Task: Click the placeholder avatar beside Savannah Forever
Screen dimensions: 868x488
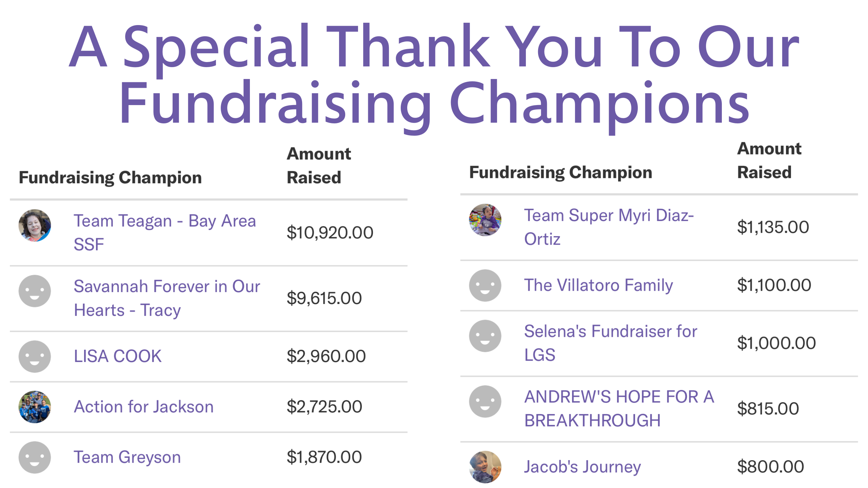Action: click(35, 291)
